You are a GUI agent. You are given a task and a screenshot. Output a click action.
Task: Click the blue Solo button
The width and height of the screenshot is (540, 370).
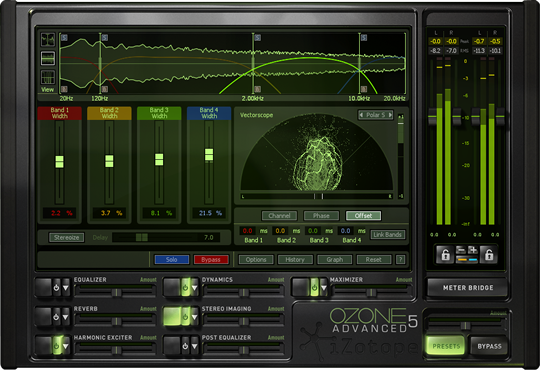[172, 259]
